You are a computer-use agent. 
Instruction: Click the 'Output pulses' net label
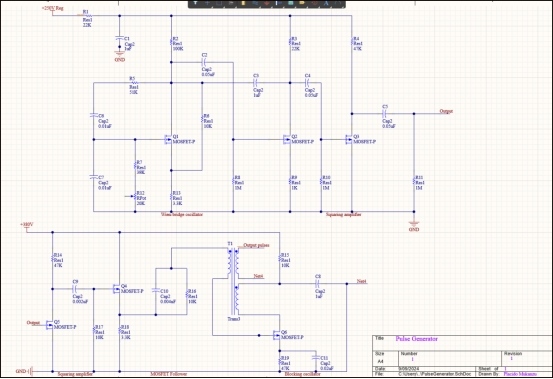click(256, 245)
